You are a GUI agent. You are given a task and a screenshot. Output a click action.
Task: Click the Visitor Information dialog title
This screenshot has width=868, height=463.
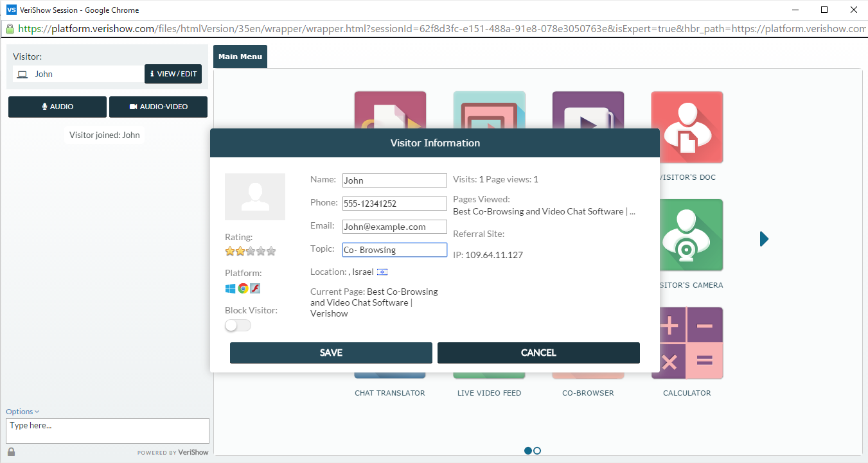pyautogui.click(x=435, y=143)
